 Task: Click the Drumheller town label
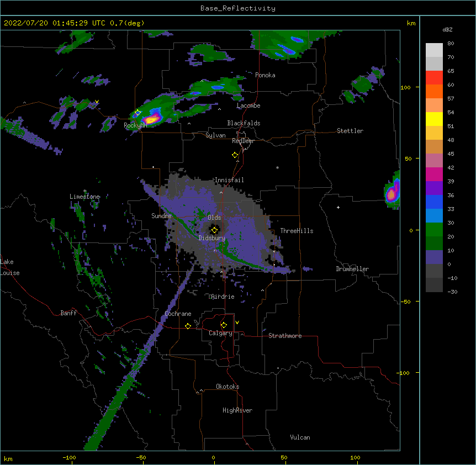tap(352, 269)
